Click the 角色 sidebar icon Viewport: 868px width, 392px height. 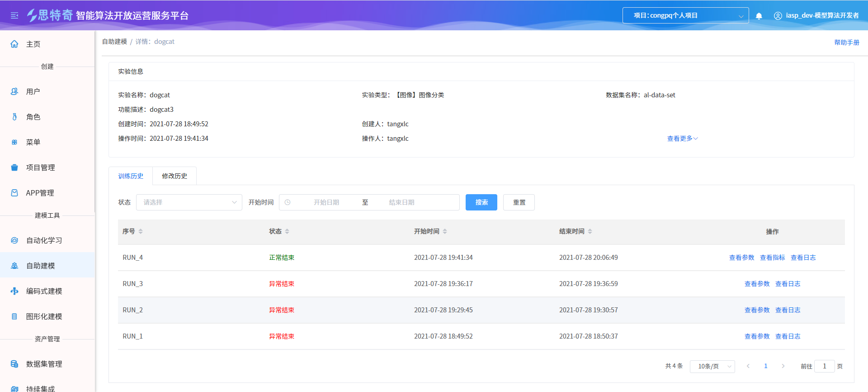[14, 117]
